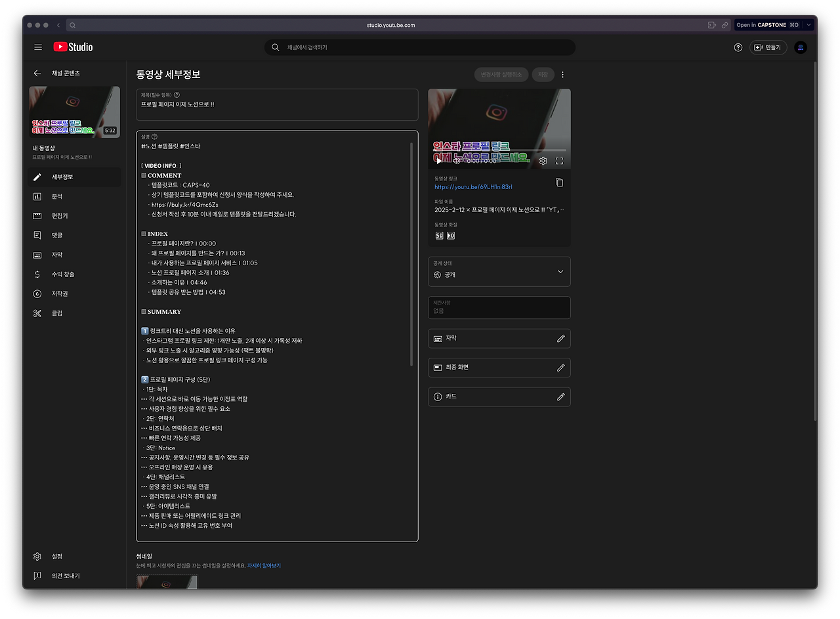840x619 pixels.
Task: Open the 분석 analytics tab
Action: tap(75, 196)
